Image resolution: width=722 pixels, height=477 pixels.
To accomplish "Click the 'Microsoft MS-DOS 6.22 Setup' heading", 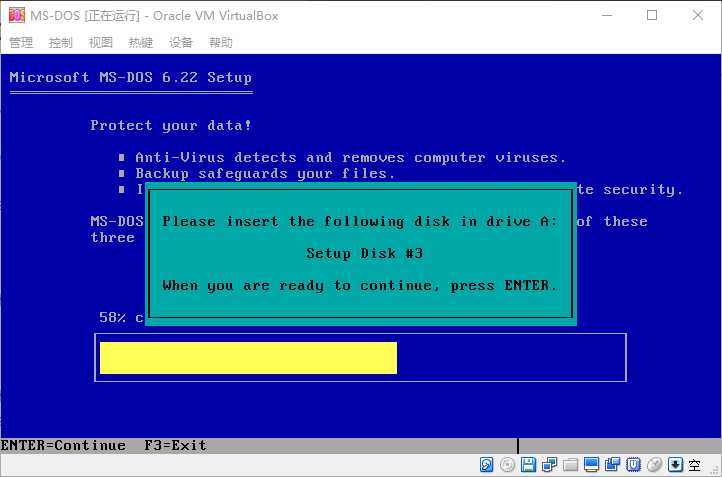I will point(131,77).
